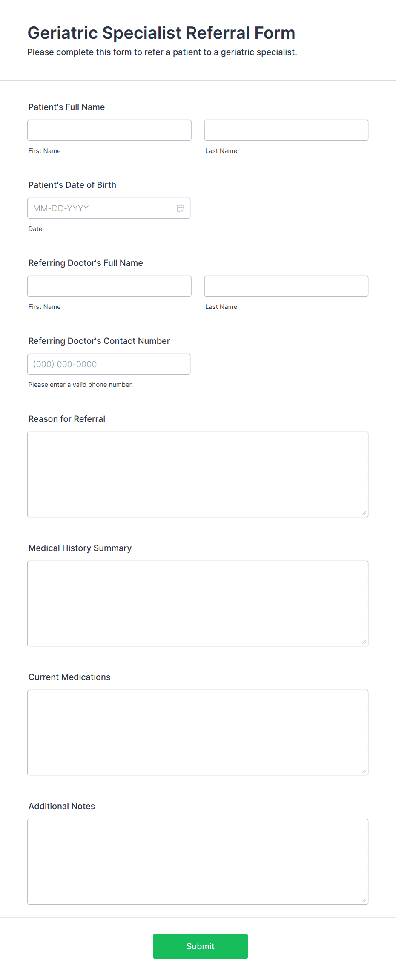Click the Additional Notes resize grip

pyautogui.click(x=364, y=900)
